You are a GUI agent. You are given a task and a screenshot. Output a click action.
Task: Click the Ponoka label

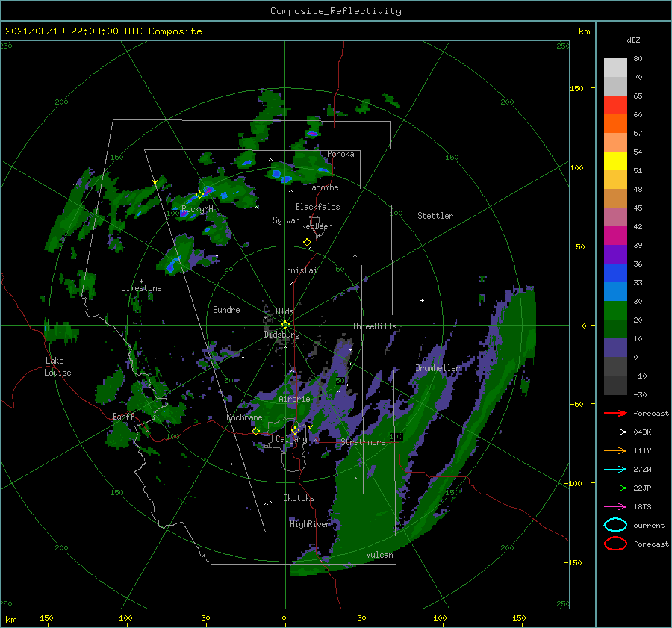(340, 154)
